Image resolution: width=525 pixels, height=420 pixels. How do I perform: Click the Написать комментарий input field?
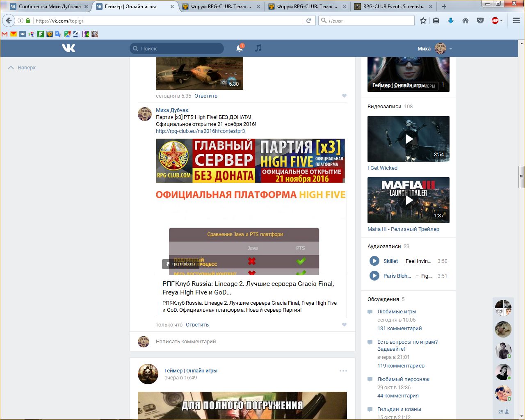(x=246, y=341)
